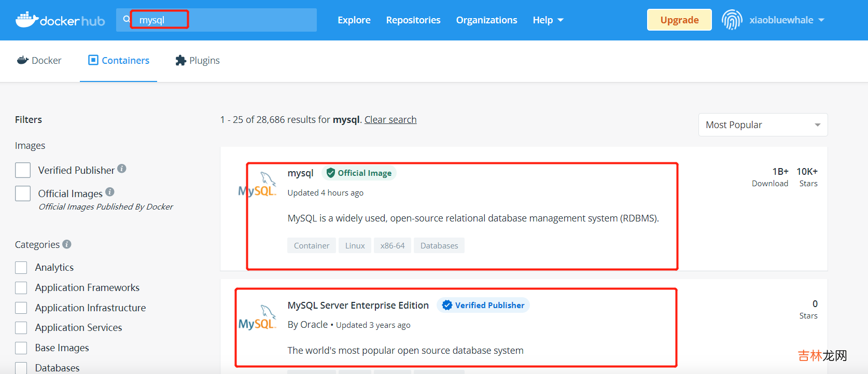Click the info icon beside Verified Publisher filter

122,169
